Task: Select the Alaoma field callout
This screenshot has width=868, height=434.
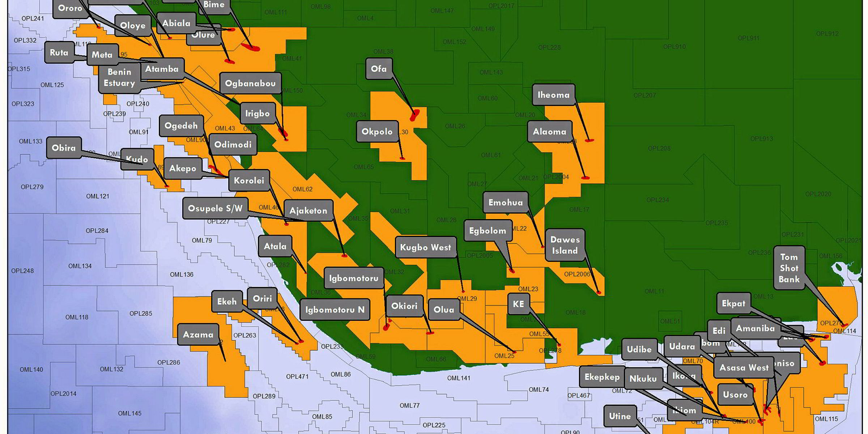Action: tap(550, 132)
